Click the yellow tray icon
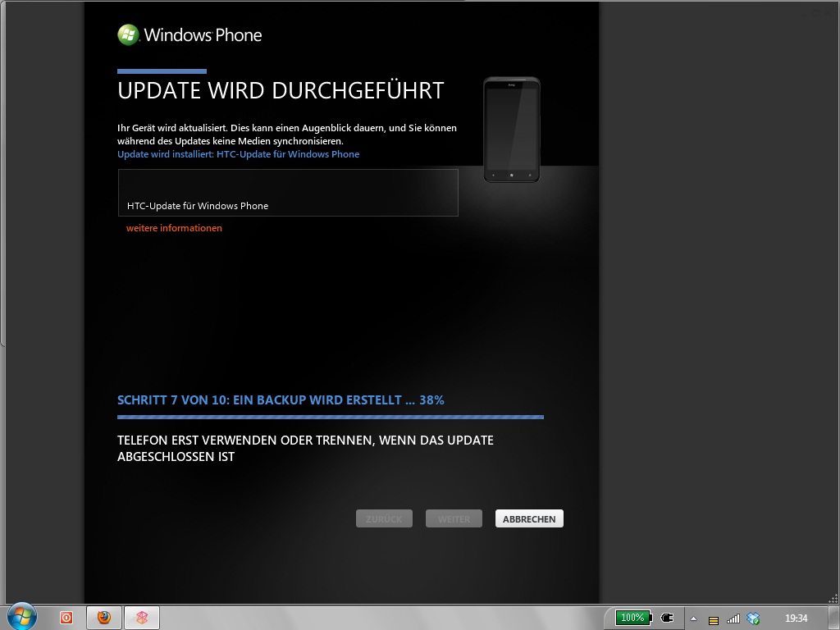This screenshot has width=840, height=630. 714,620
